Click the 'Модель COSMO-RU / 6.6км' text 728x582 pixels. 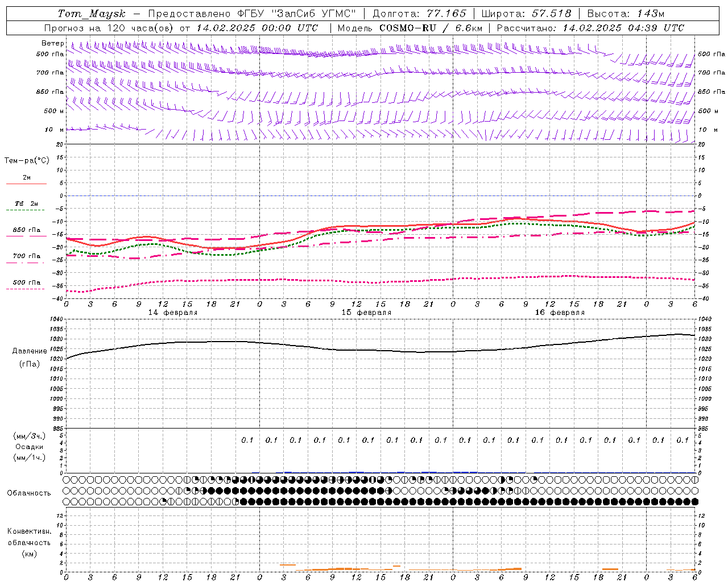tap(410, 28)
